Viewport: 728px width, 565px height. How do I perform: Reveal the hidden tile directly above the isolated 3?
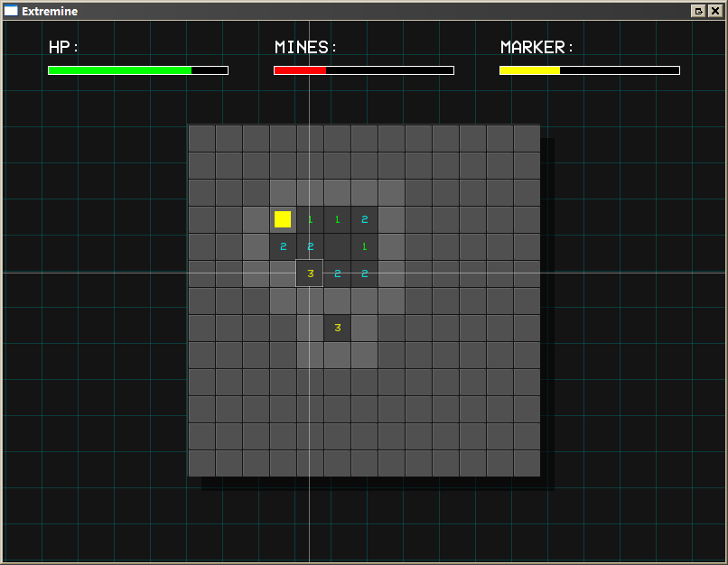tap(337, 301)
